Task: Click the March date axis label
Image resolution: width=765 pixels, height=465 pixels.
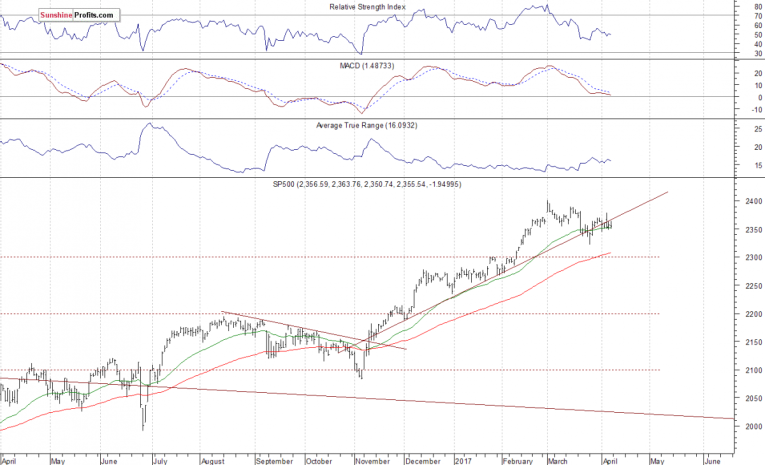Action: (558, 462)
